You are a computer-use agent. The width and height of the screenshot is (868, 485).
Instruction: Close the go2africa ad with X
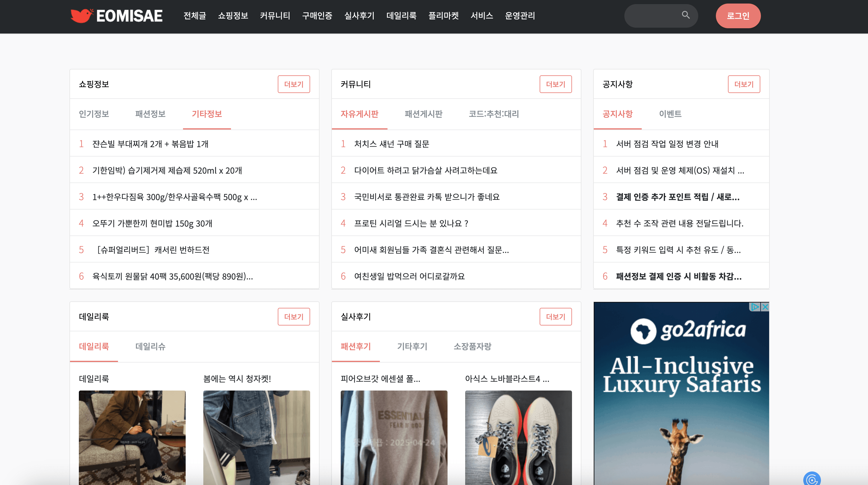765,307
